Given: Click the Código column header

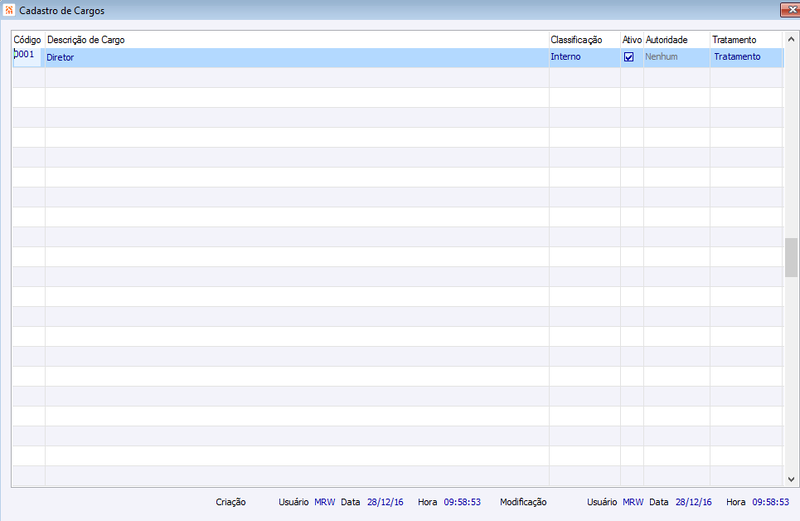Looking at the screenshot, I should [x=27, y=40].
